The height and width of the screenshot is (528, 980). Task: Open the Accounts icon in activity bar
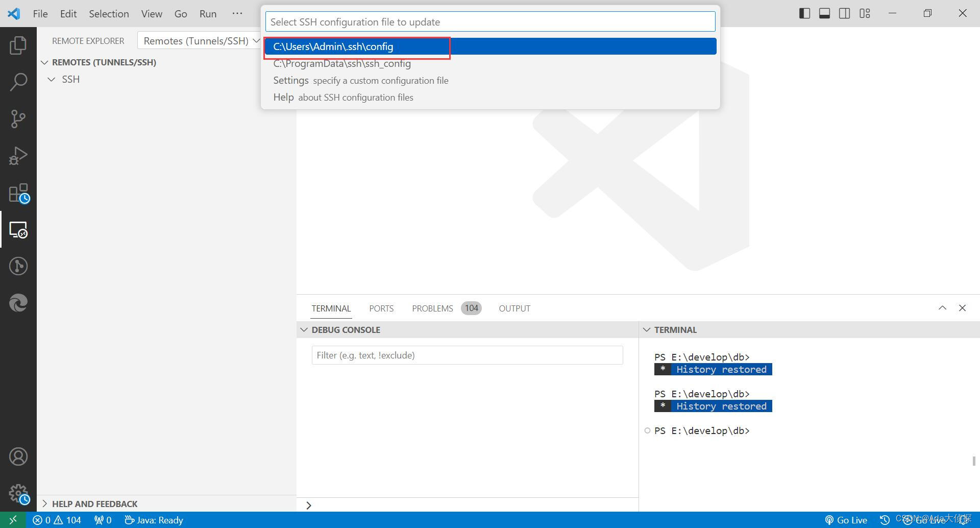click(x=18, y=457)
